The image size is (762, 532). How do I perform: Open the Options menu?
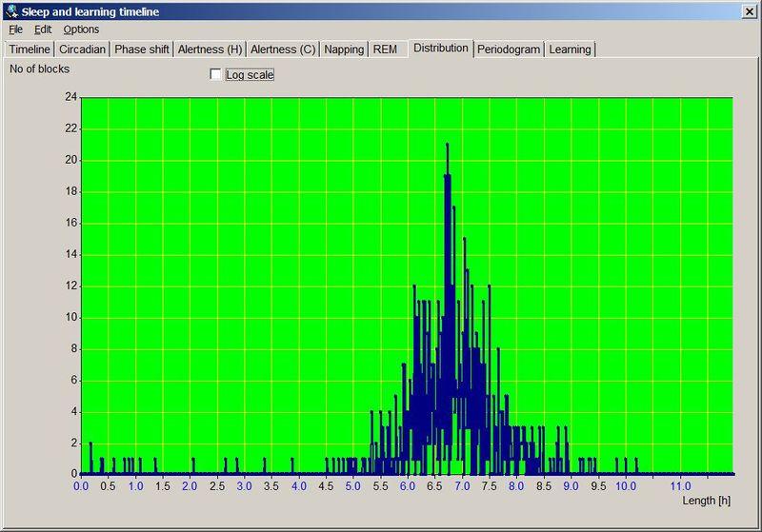coord(81,30)
